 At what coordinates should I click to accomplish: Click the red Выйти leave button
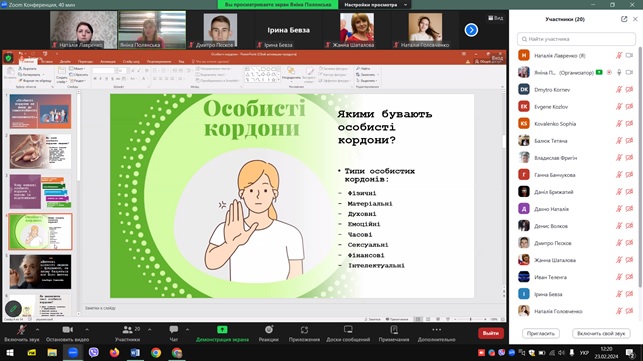[x=490, y=333]
